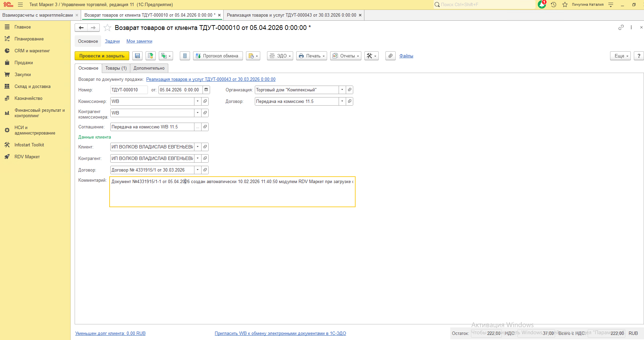The height and width of the screenshot is (340, 644).
Task: Expand the Организация dropdown list
Action: click(x=342, y=90)
